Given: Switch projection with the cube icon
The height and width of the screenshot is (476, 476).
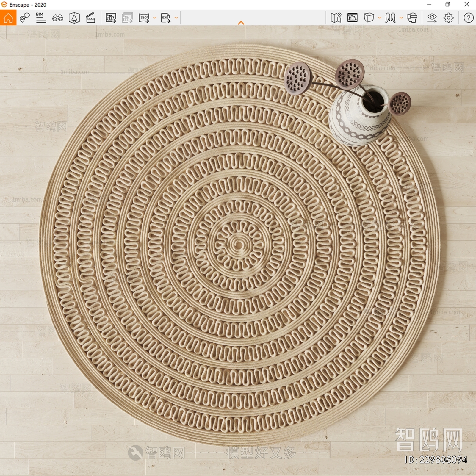Looking at the screenshot, I should [x=369, y=18].
